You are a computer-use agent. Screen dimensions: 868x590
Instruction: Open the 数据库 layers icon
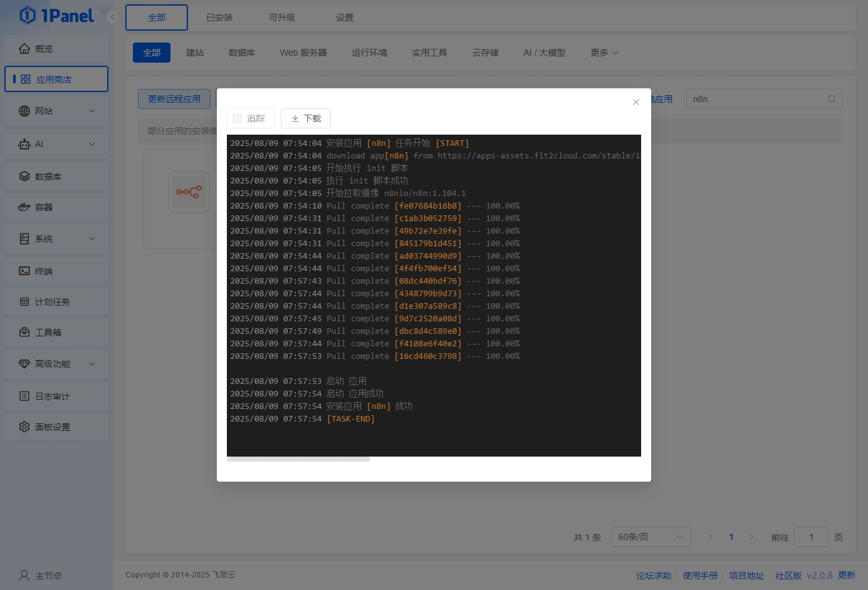[x=24, y=176]
